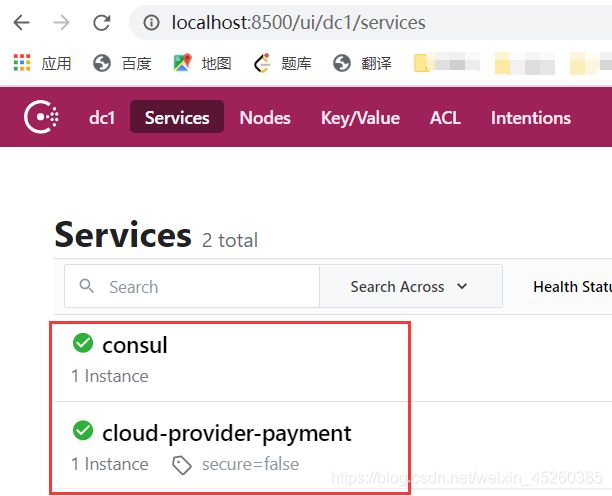This screenshot has width=612, height=496.
Task: Expand the Search Across dropdown
Action: pyautogui.click(x=411, y=286)
